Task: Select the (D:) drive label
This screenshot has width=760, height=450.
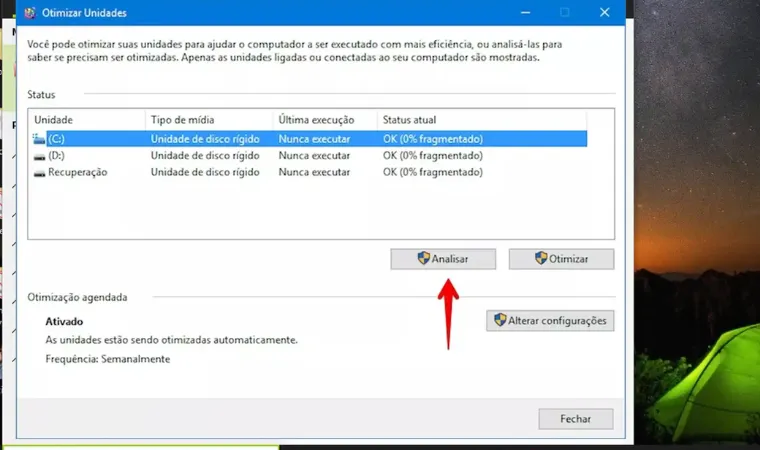Action: [56, 156]
